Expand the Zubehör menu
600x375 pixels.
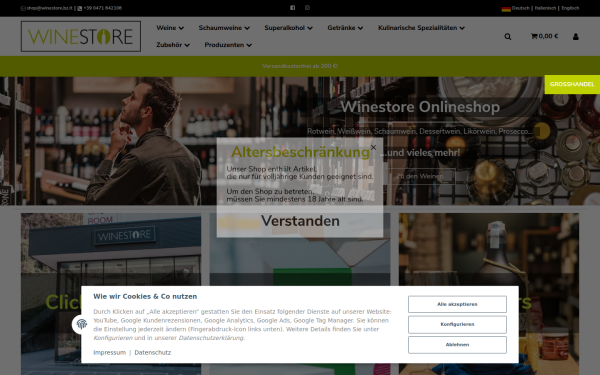click(x=173, y=45)
